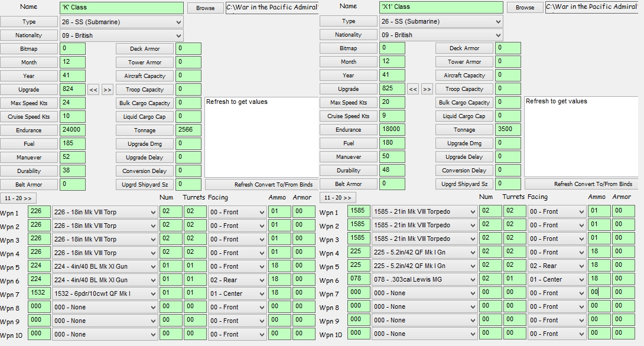Open K Class Wpn 7 Facing '01 - Center' dropdown
The width and height of the screenshot is (644, 346).
click(237, 293)
